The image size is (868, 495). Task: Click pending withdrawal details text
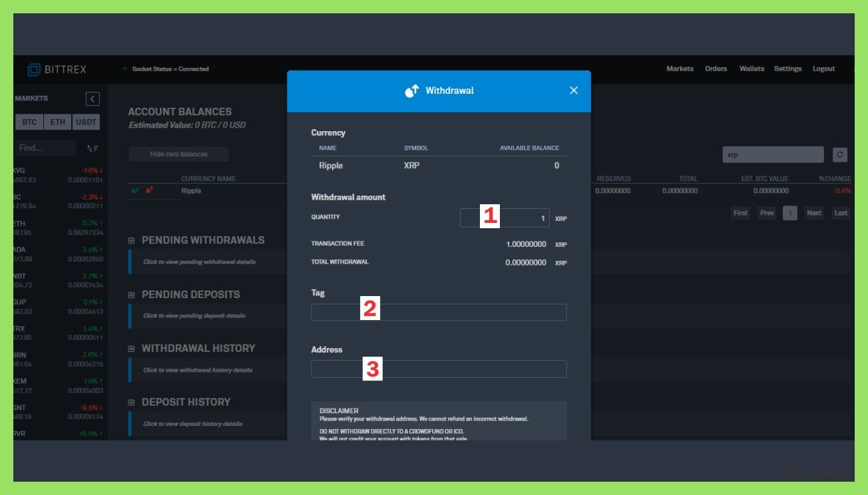point(199,262)
